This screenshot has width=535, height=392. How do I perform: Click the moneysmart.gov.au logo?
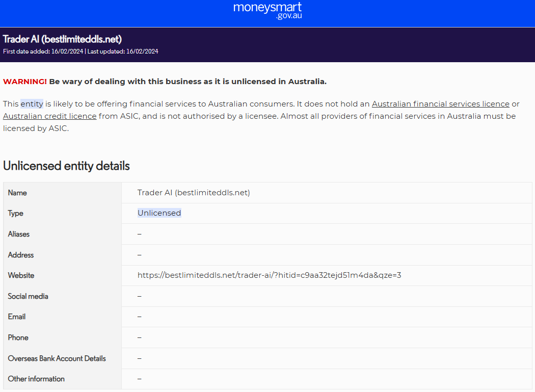pyautogui.click(x=267, y=11)
